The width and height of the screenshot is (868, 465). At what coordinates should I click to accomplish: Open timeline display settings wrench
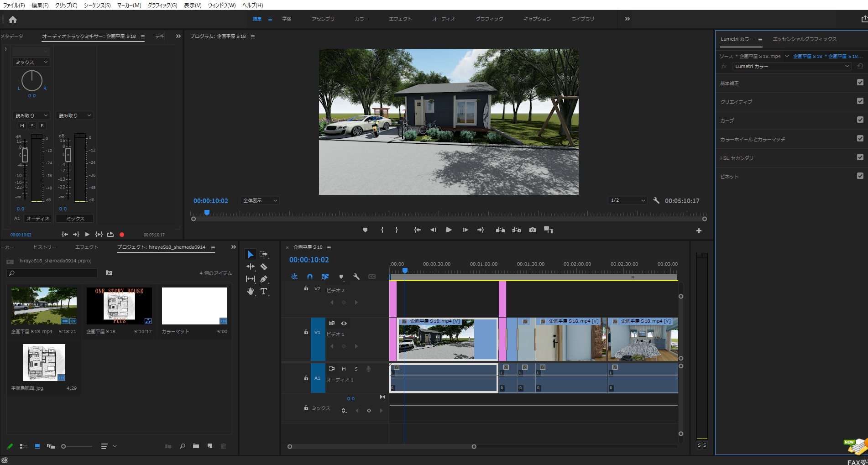pyautogui.click(x=356, y=277)
